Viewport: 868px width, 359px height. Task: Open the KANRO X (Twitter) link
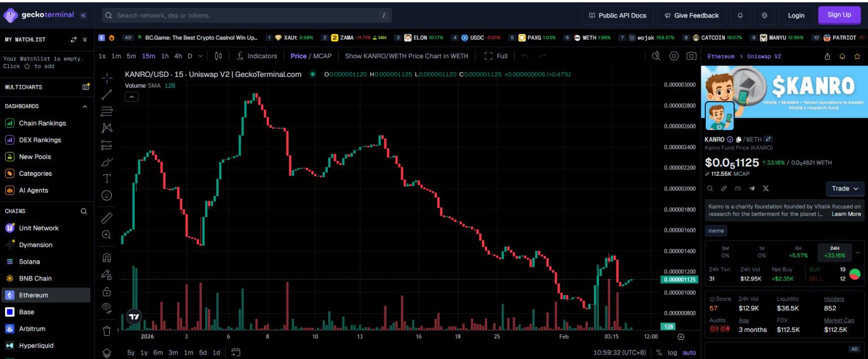tap(766, 188)
